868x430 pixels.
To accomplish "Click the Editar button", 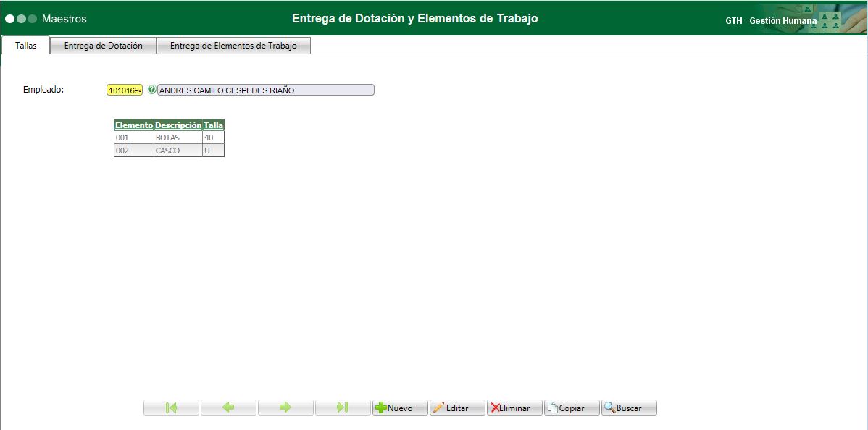I will pos(457,408).
